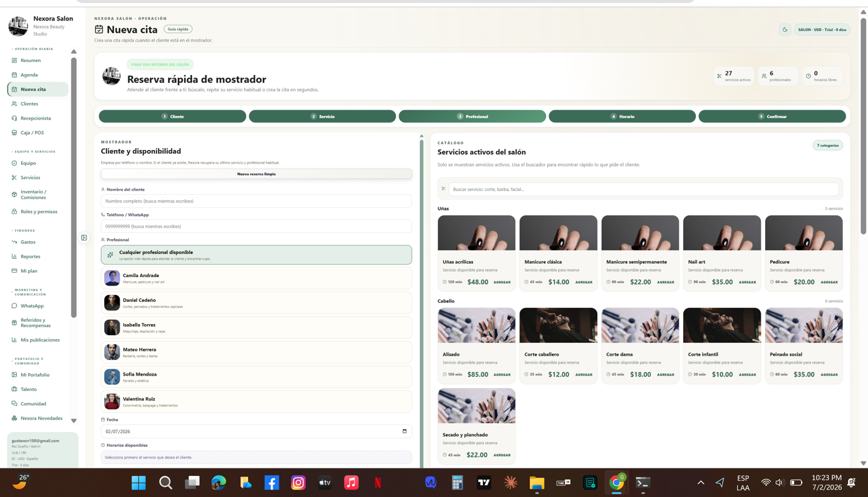Click the Nexora Salon logo avatar
This screenshot has width=868, height=497.
click(18, 26)
